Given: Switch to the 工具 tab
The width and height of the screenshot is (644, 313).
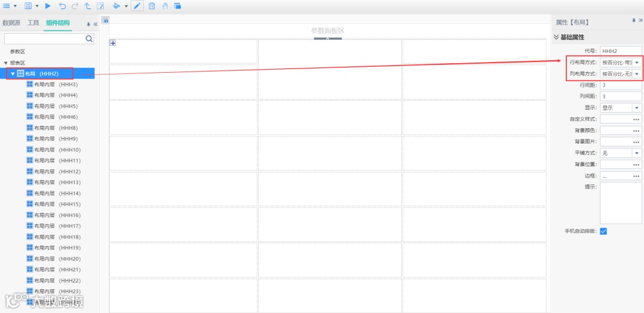Looking at the screenshot, I should [x=33, y=23].
